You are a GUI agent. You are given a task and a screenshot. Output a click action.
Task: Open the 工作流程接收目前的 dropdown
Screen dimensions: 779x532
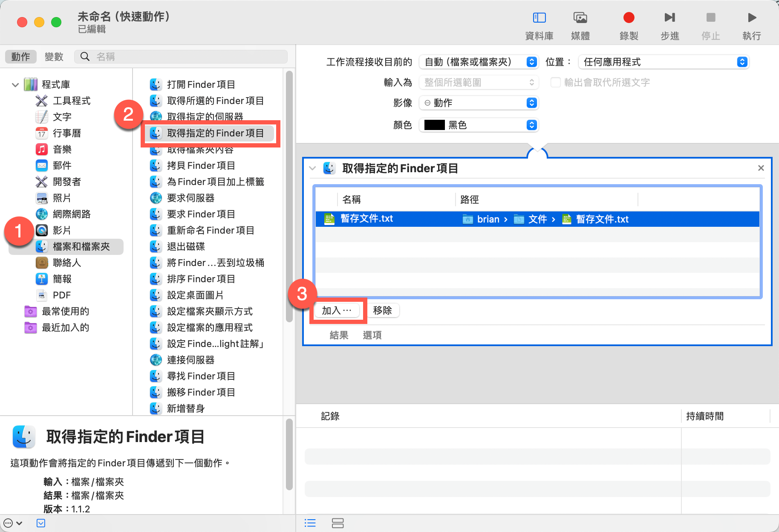pos(479,62)
